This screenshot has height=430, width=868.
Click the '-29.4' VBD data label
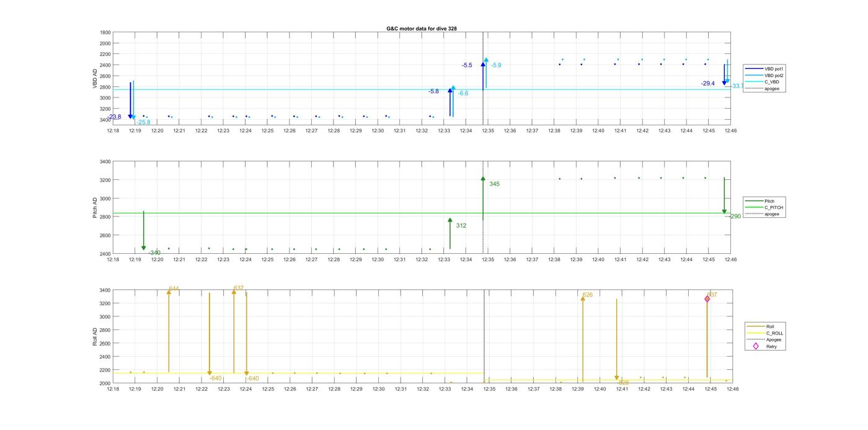(708, 83)
